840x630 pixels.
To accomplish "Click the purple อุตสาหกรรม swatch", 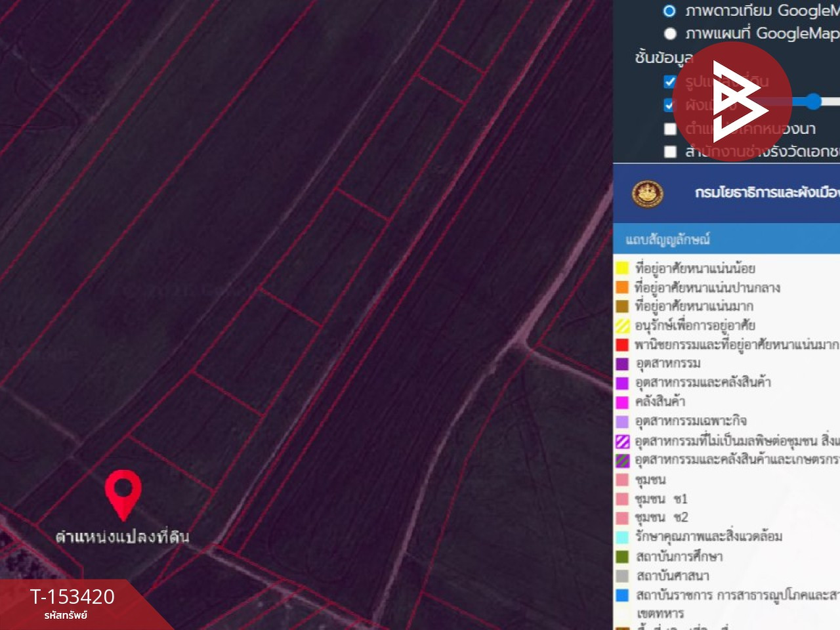I will coord(622,364).
